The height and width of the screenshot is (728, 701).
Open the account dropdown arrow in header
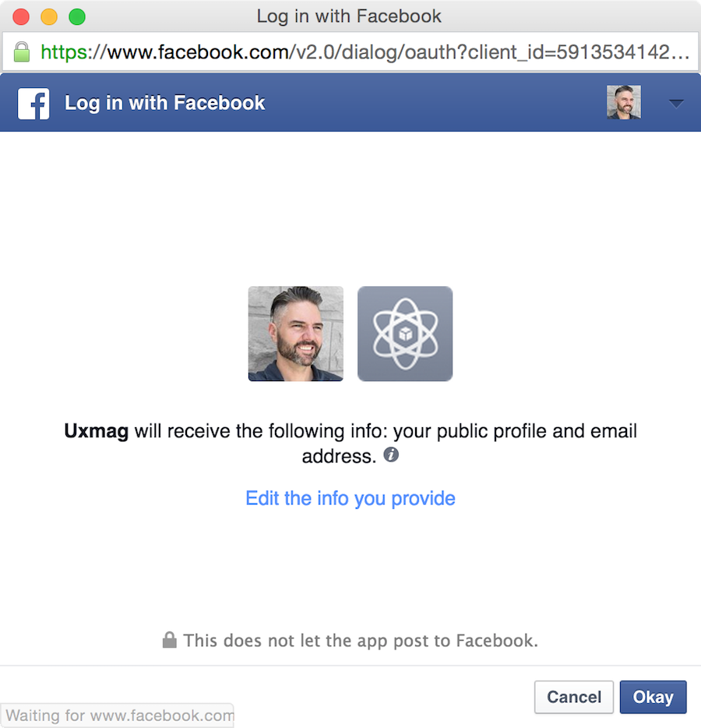676,104
